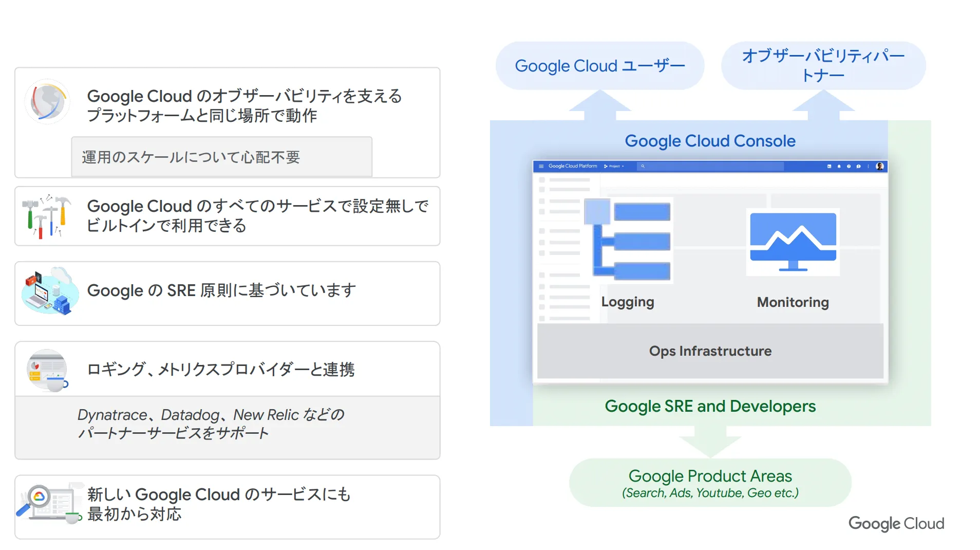Click the (Search, Ads, Youtube, Geo etc.) text
Viewport: 980px width, 550px height.
pyautogui.click(x=710, y=493)
